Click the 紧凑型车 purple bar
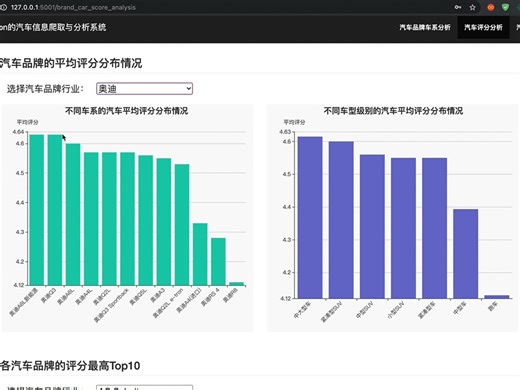This screenshot has height=390, width=520. coord(435,228)
